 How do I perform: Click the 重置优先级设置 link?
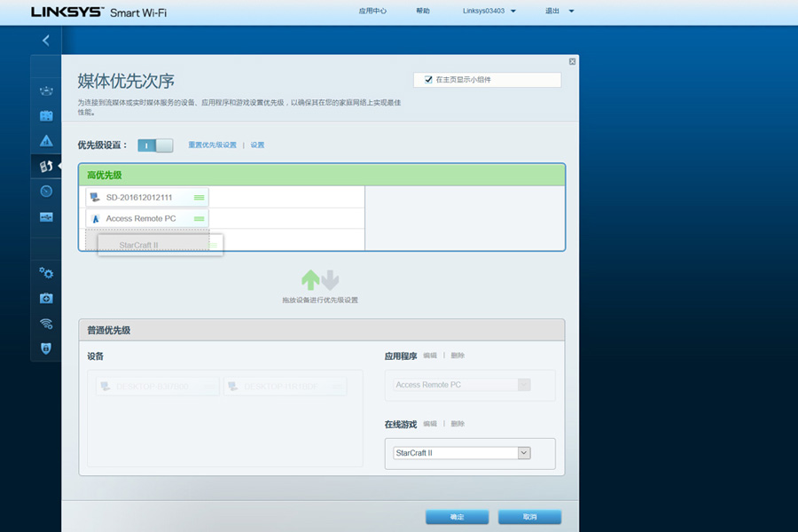click(x=212, y=145)
